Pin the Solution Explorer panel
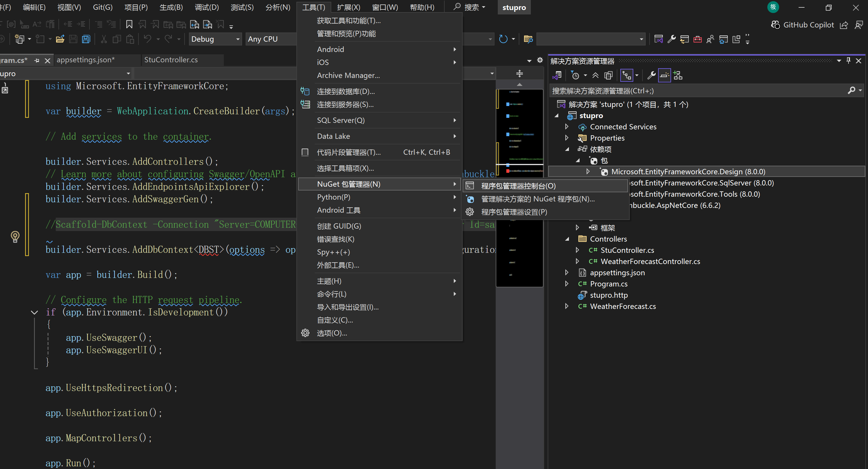This screenshot has width=868, height=469. click(848, 61)
